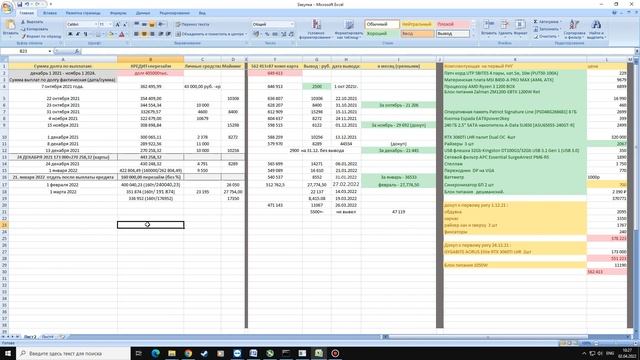Toggle italic formatting
640x360 pixels.
point(78,34)
